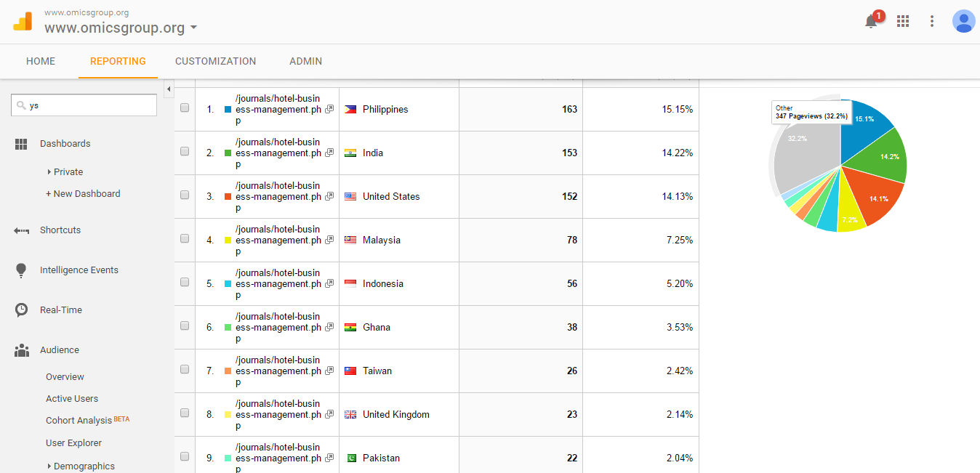This screenshot has width=980, height=473.
Task: Click the India flag icon
Action: click(x=350, y=153)
